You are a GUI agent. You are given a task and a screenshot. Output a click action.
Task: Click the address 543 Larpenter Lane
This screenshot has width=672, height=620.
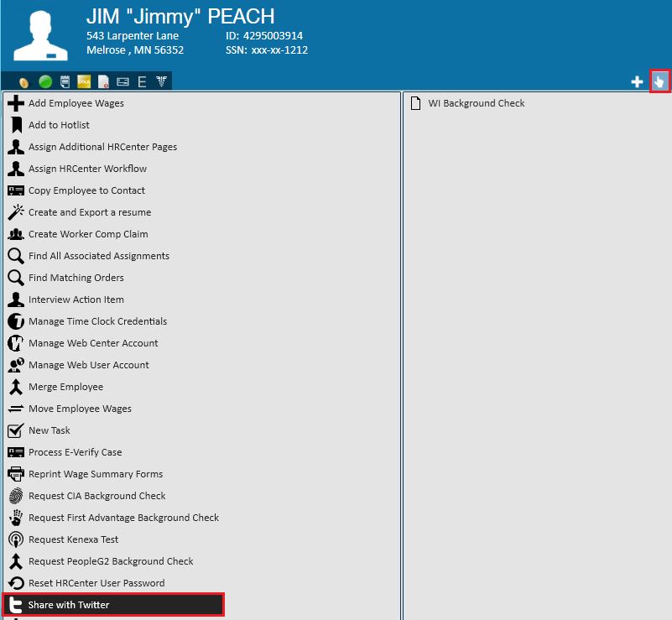133,36
